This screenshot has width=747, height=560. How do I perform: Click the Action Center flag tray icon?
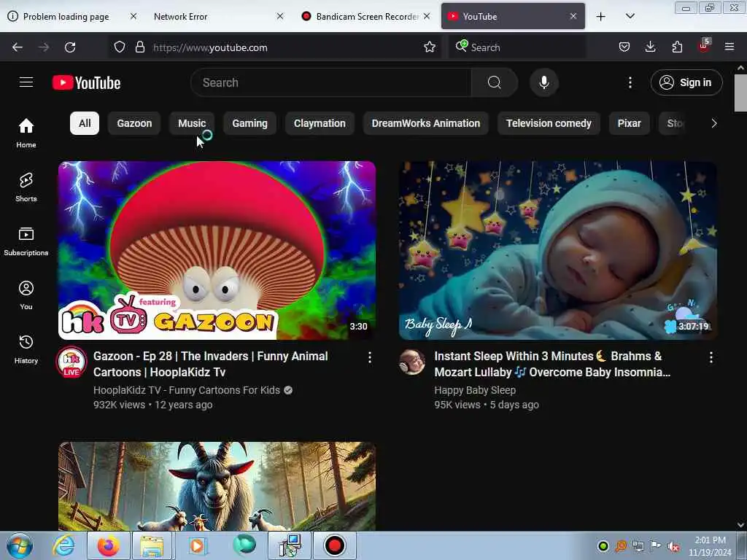click(656, 546)
